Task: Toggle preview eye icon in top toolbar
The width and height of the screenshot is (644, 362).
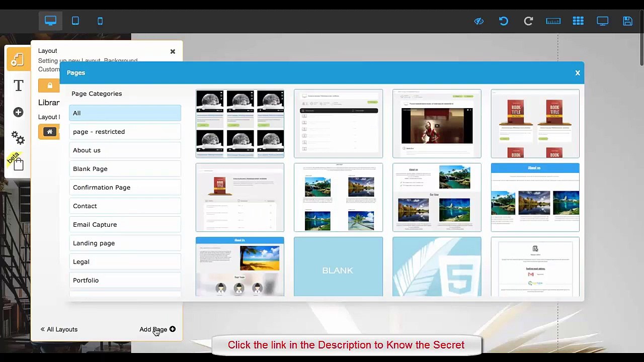Action: click(478, 21)
